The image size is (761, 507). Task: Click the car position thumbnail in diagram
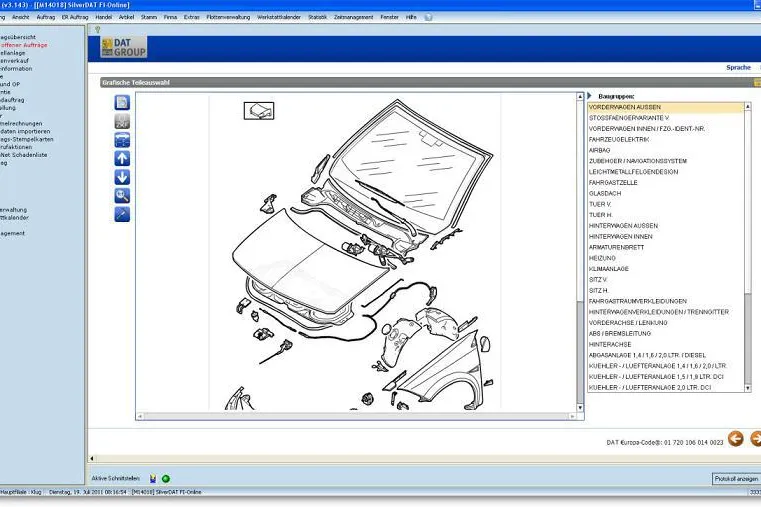click(x=259, y=111)
